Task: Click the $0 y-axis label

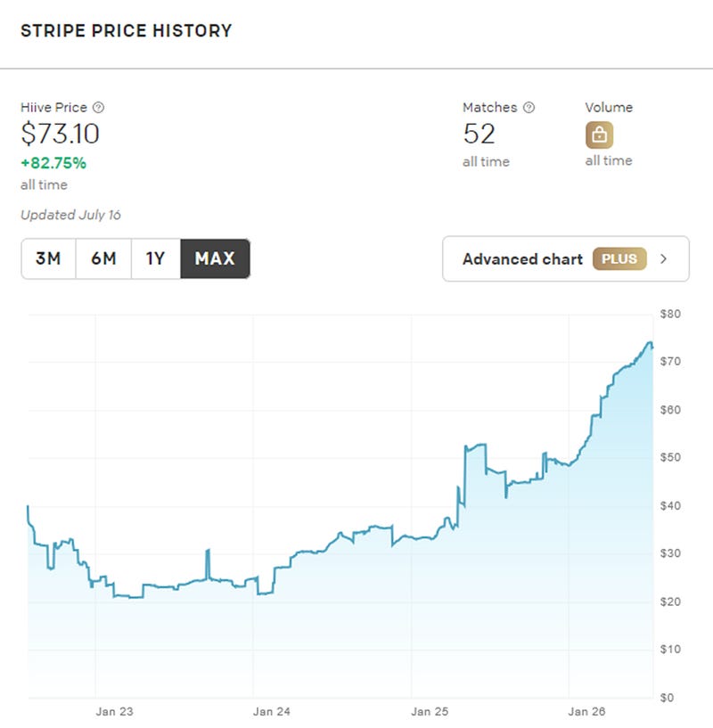Action: pos(667,698)
